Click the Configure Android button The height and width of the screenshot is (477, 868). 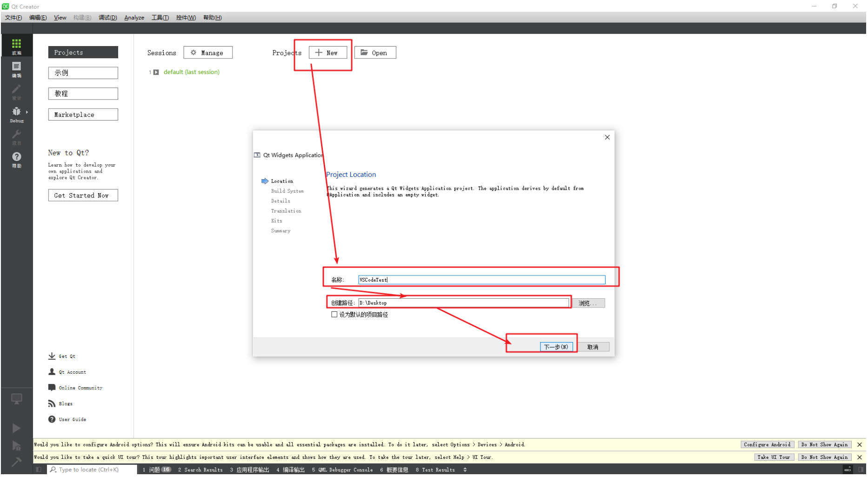(x=767, y=445)
